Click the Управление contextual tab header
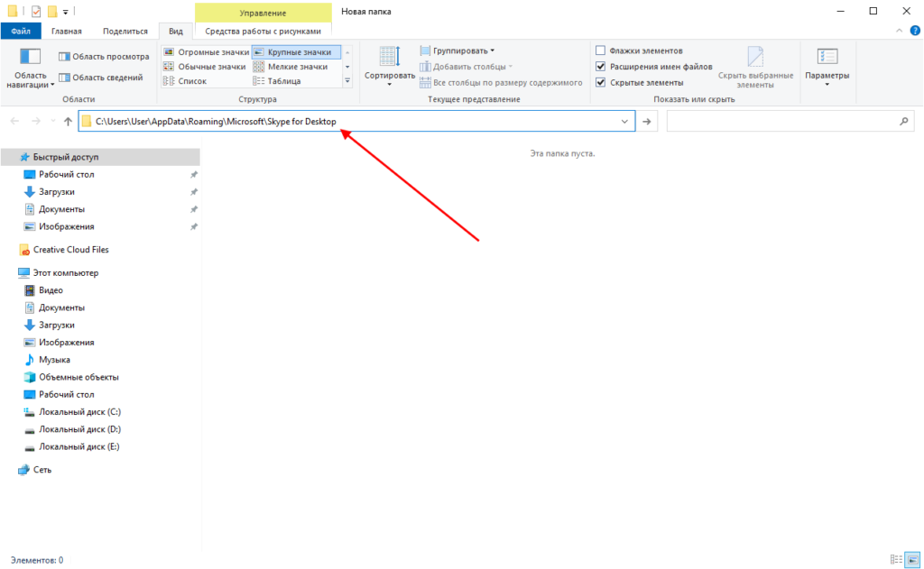The height and width of the screenshot is (569, 924). pos(263,13)
